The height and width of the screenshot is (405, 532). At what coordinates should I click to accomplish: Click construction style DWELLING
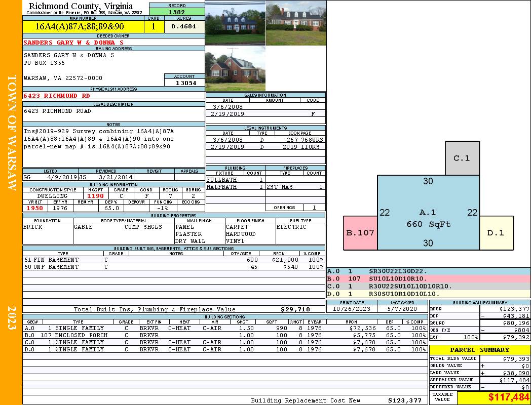point(52,196)
